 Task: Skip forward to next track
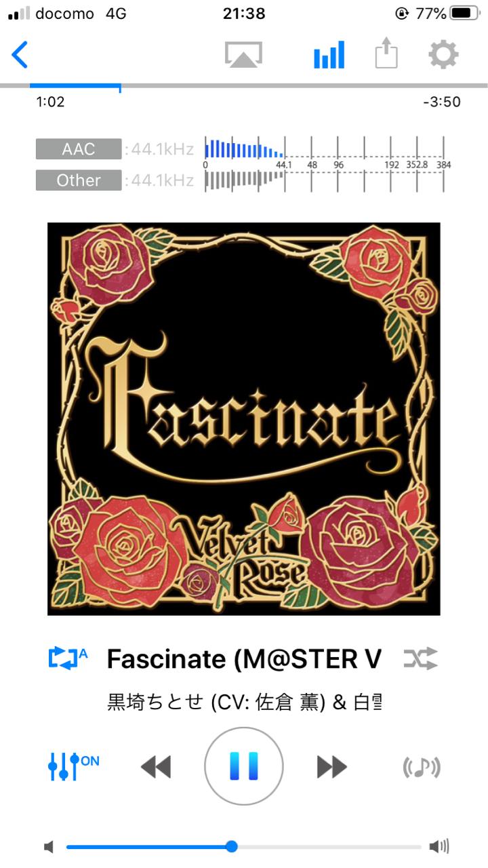332,767
